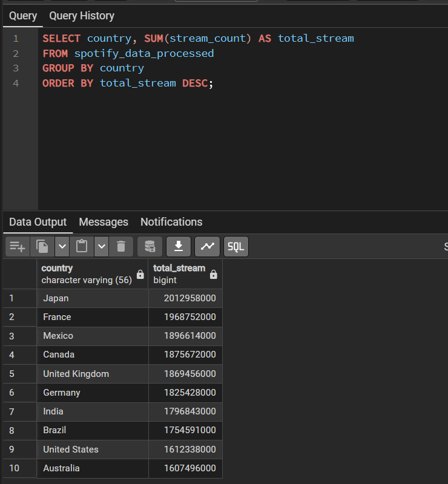The height and width of the screenshot is (484, 448).
Task: Open the Query History tab
Action: 82,16
